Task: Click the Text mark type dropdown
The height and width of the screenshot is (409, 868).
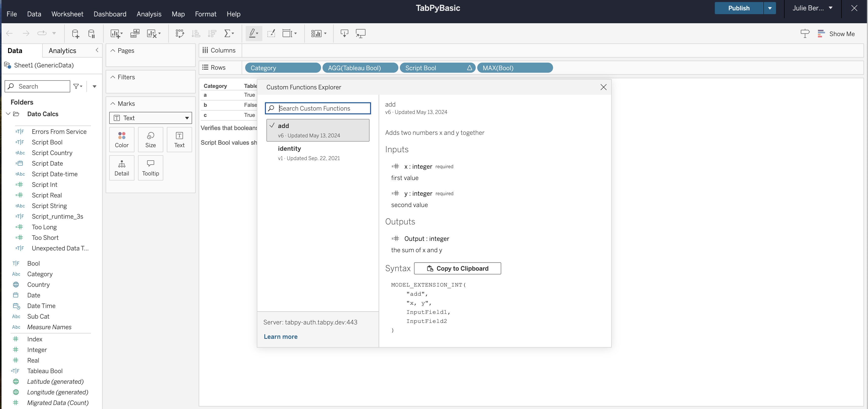Action: [x=151, y=118]
